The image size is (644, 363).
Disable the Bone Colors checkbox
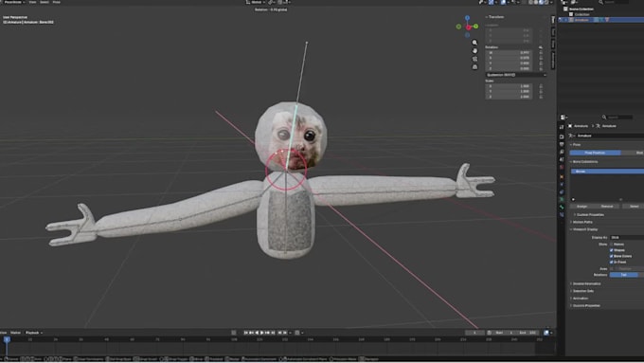(x=611, y=256)
